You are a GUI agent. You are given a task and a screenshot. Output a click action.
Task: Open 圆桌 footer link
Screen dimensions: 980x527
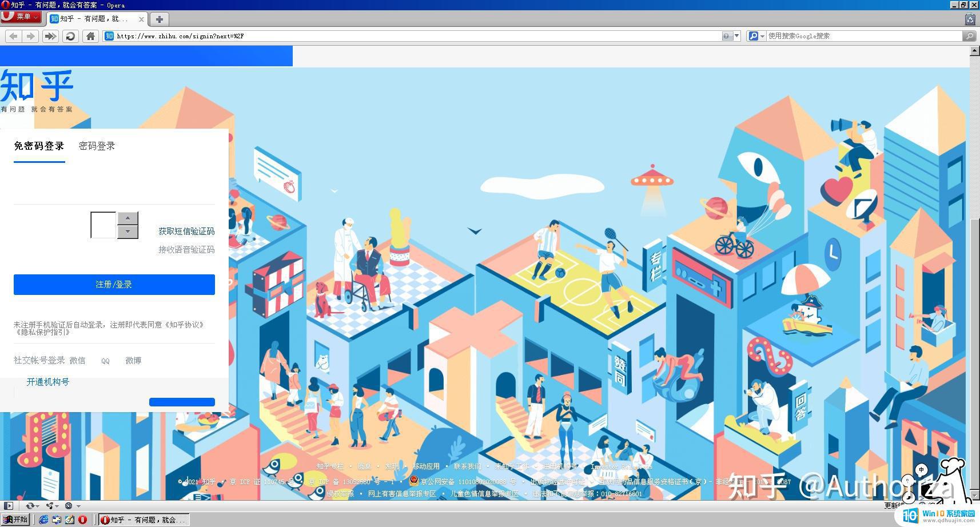tap(364, 466)
